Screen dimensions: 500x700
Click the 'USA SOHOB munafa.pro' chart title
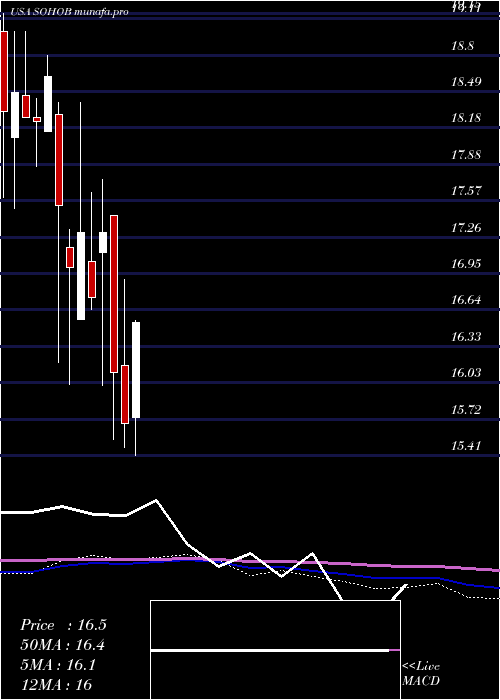(x=68, y=12)
